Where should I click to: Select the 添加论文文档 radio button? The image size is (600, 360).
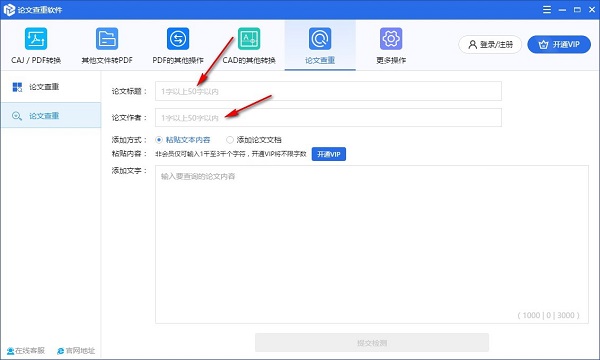230,140
